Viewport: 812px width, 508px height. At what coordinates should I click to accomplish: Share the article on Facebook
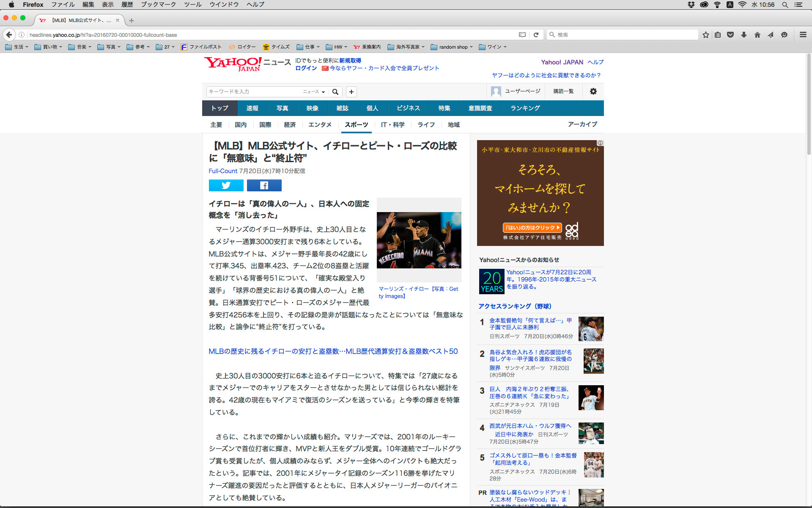pyautogui.click(x=264, y=185)
